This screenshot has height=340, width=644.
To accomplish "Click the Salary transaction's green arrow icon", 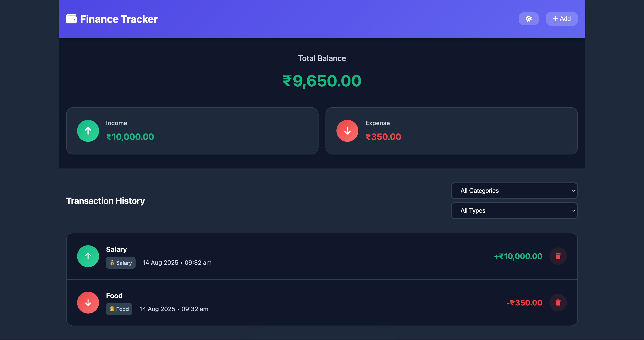I will 88,256.
